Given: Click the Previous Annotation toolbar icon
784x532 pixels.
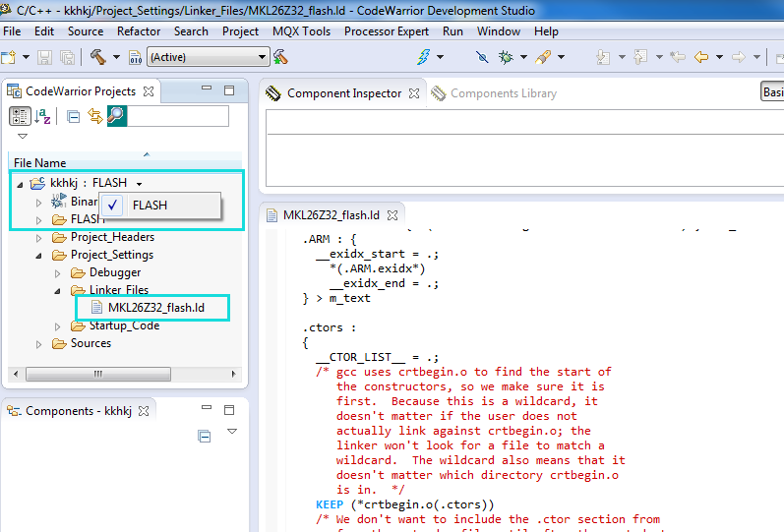Looking at the screenshot, I should 640,57.
